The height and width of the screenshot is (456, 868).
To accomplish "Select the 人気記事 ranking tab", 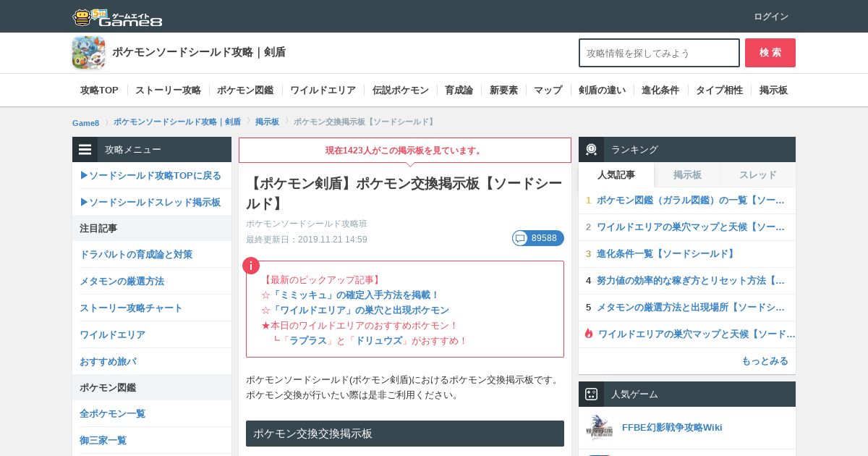I will tap(616, 174).
